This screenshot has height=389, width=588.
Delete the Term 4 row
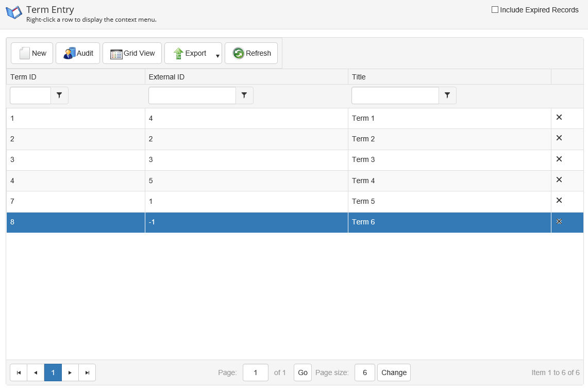pos(559,180)
